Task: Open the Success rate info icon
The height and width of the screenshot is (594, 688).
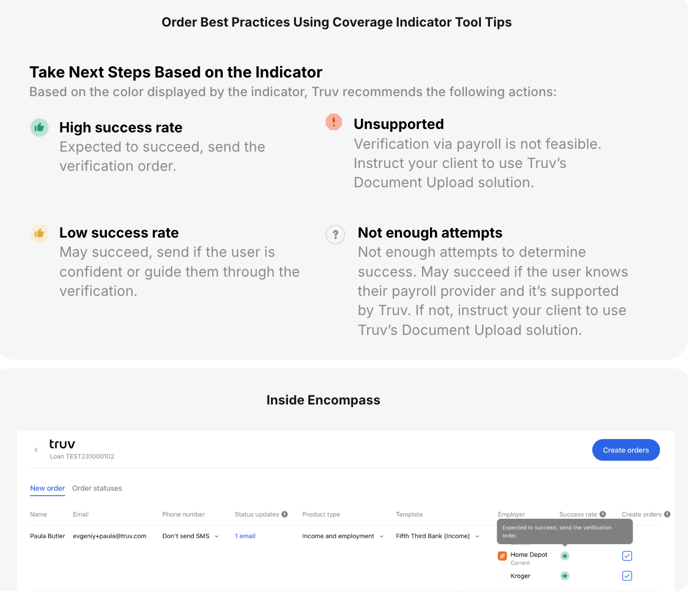Action: click(x=603, y=514)
